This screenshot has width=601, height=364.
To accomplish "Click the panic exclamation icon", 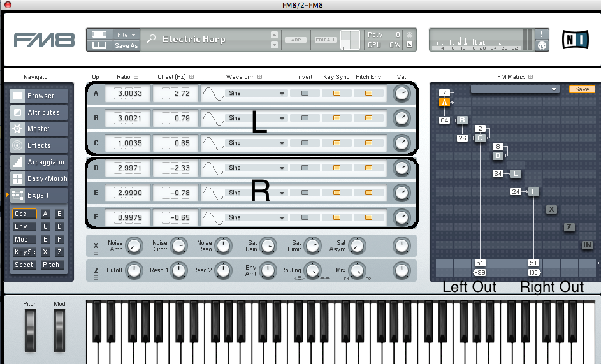I will 542,34.
